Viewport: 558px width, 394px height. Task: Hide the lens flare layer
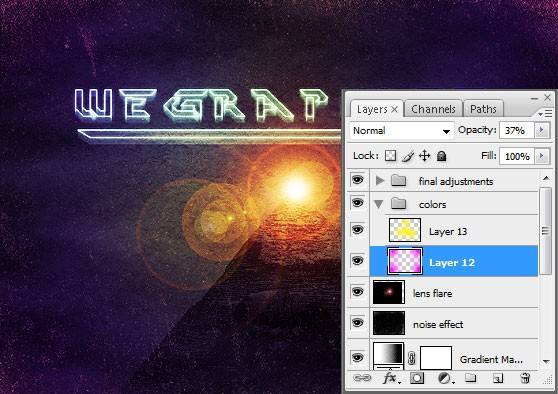(358, 292)
